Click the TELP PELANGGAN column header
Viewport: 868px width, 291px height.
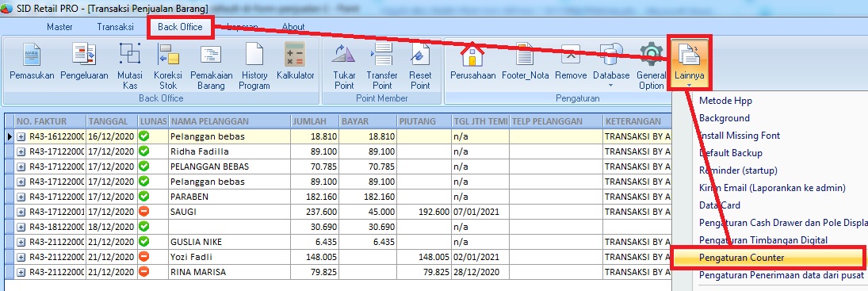tap(556, 121)
